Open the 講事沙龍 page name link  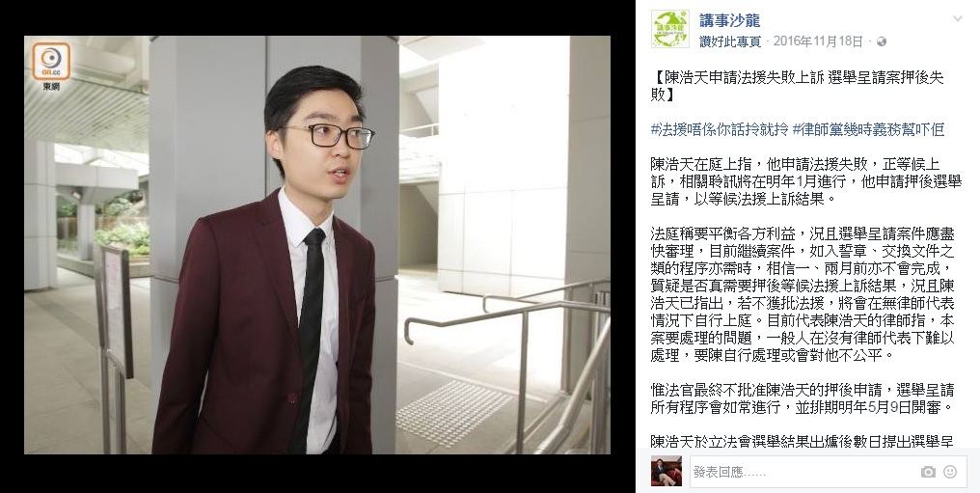point(729,20)
